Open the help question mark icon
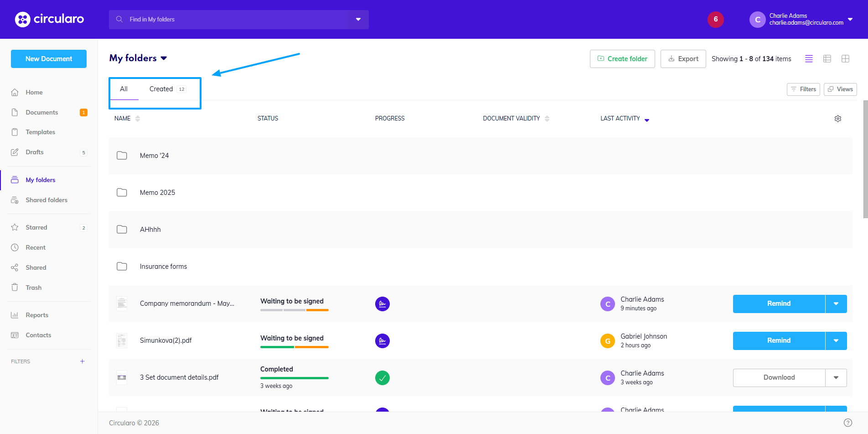Screen dimensions: 868x434 coord(847,423)
